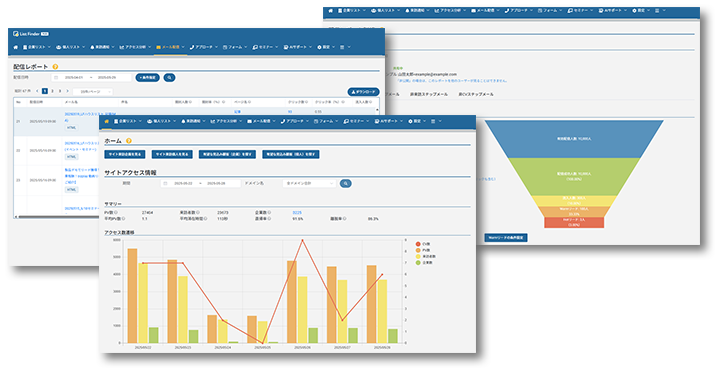Click サイト来訪個人を見る button
The height and width of the screenshot is (368, 718).
click(x=172, y=154)
